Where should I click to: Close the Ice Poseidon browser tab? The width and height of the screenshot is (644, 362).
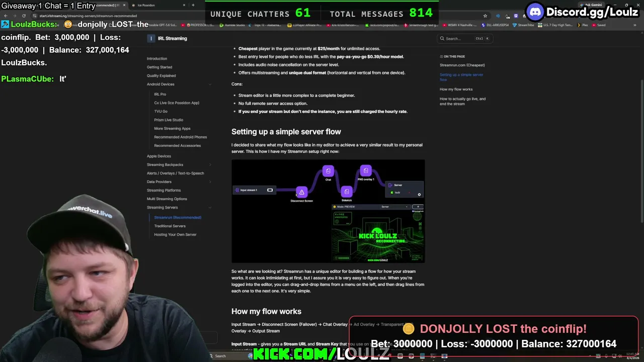click(x=184, y=5)
